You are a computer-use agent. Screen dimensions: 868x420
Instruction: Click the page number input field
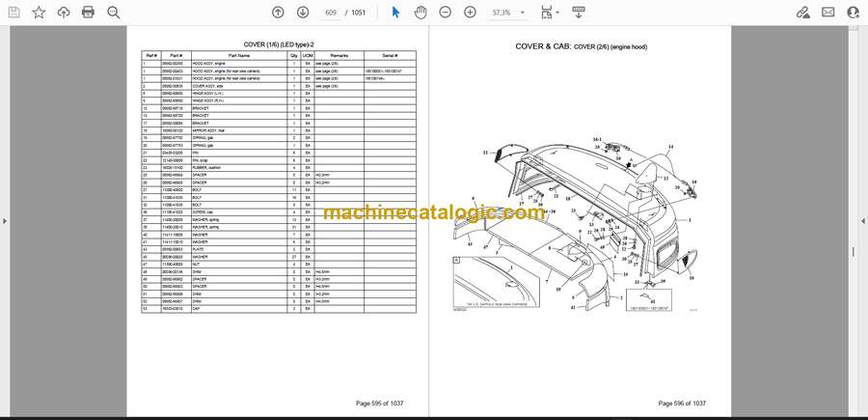point(331,13)
